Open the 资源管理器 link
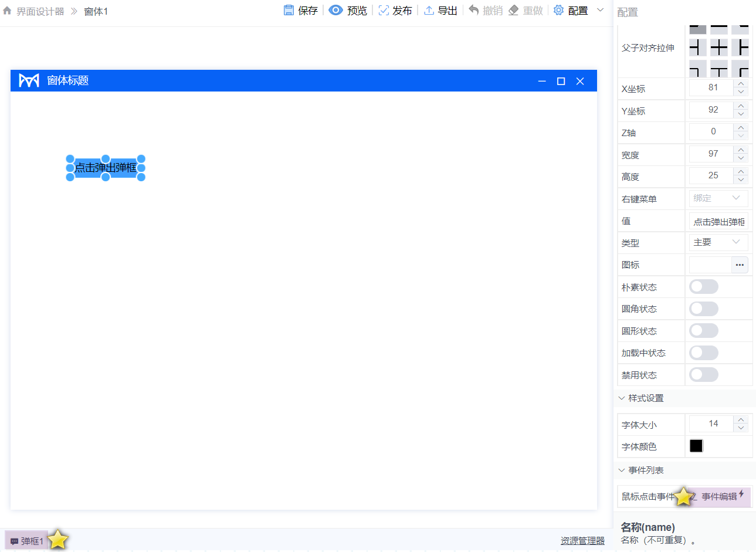This screenshot has width=756, height=552. [x=582, y=541]
